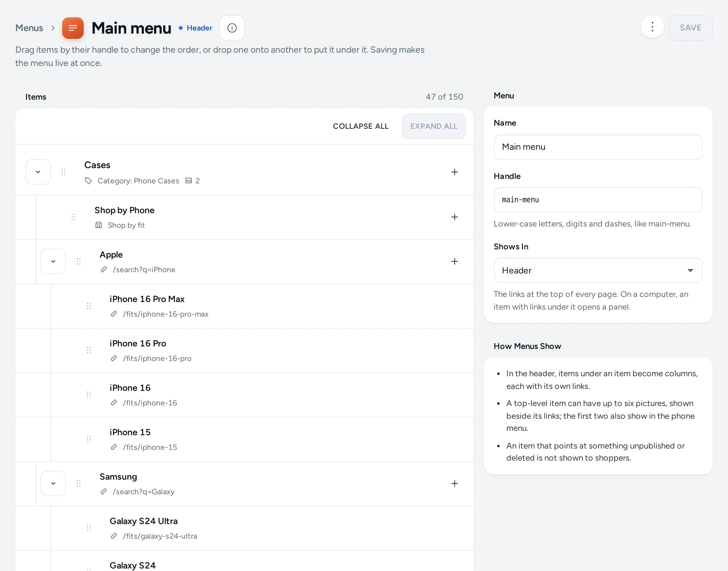Viewport: 728px width, 571px height.
Task: Click the 47 of 150 item count
Action: [x=444, y=97]
